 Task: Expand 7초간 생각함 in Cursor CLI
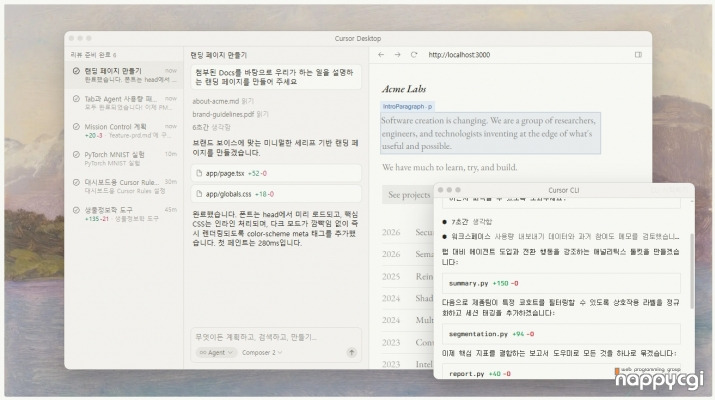coord(471,222)
